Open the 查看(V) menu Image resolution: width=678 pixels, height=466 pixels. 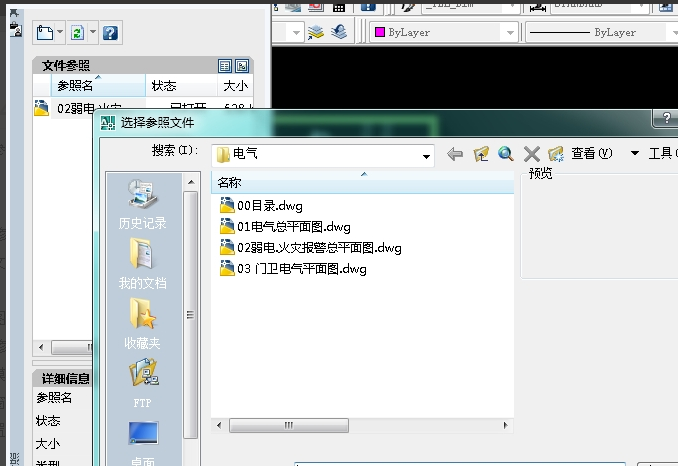click(x=592, y=153)
